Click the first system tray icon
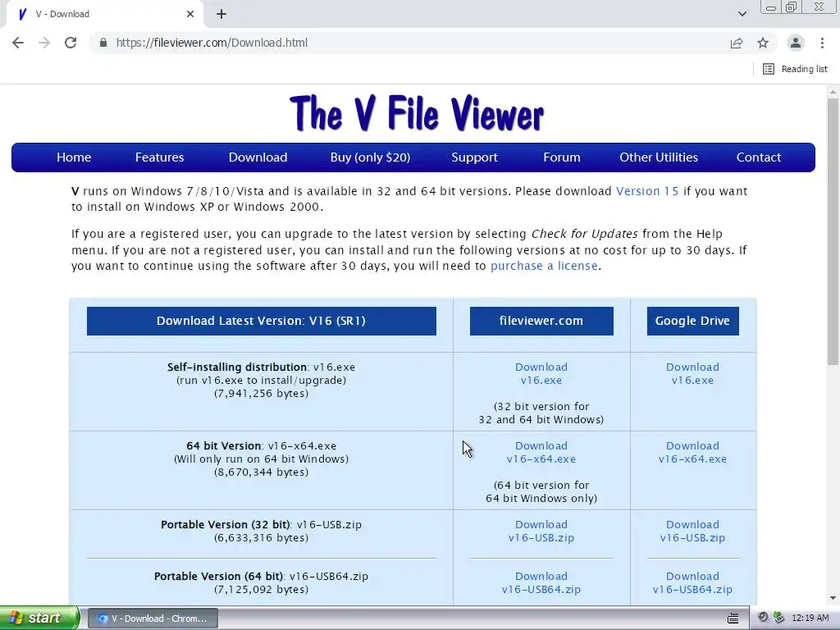Viewport: 840px width, 630px height. coord(764,618)
